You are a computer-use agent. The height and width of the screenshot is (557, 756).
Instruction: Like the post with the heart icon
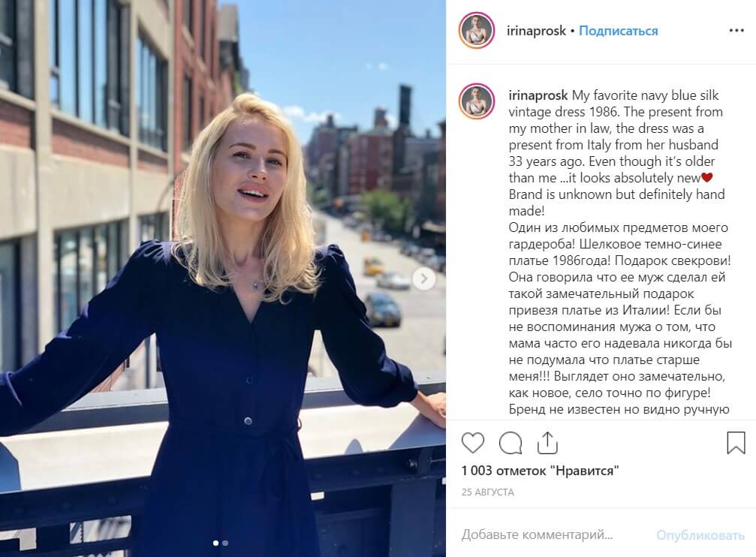pyautogui.click(x=472, y=443)
